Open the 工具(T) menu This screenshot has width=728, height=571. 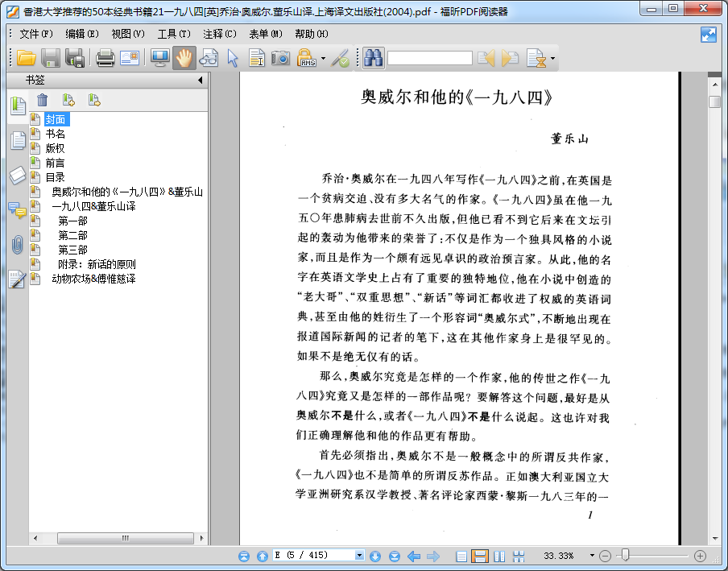tap(174, 34)
